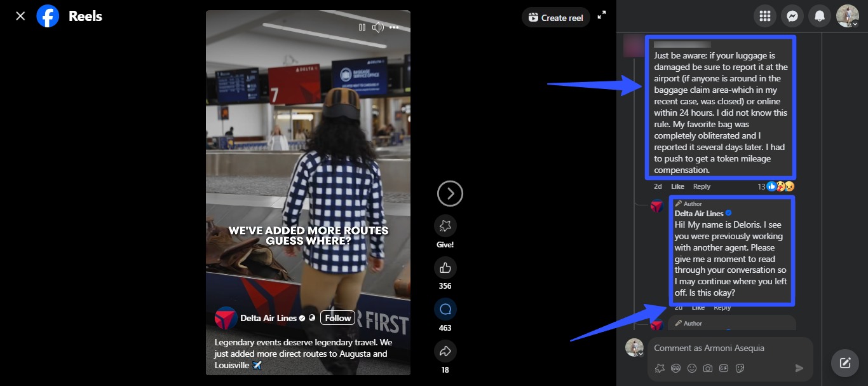Open the Facebook apps grid menu
The width and height of the screenshot is (868, 386).
point(765,17)
